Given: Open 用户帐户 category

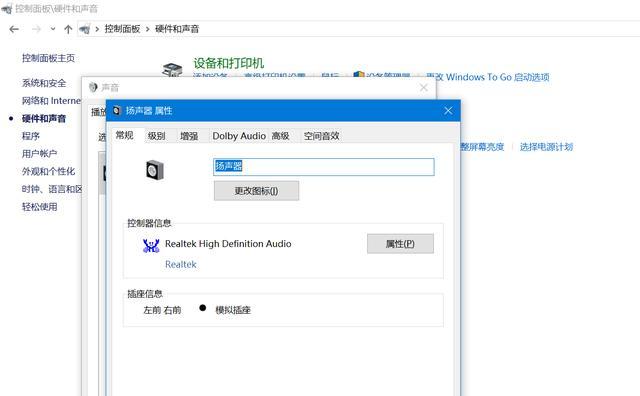Looking at the screenshot, I should pyautogui.click(x=39, y=154).
